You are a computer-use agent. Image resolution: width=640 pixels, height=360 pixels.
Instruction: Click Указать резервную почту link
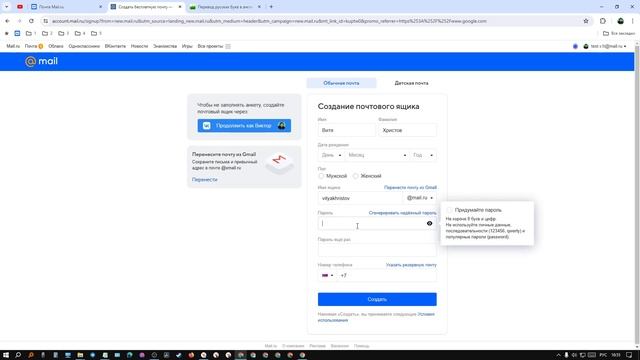(x=411, y=265)
